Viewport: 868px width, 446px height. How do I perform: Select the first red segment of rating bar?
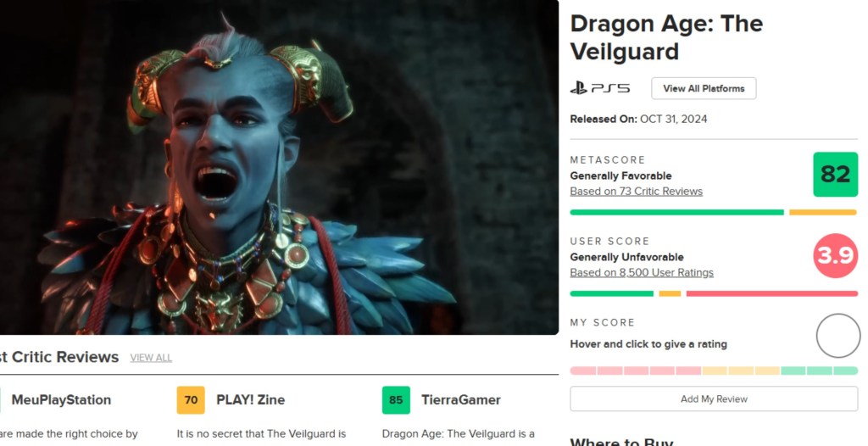(x=583, y=371)
